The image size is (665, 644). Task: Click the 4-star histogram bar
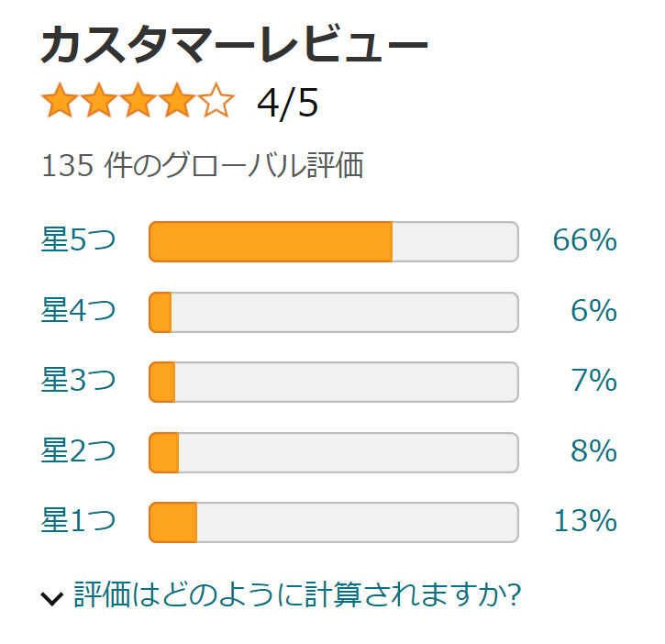coord(333,312)
